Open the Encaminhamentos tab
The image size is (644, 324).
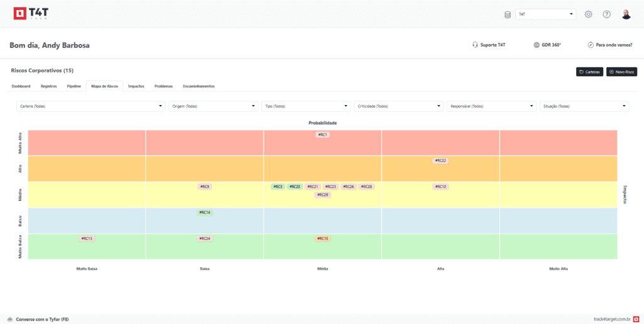click(x=199, y=86)
